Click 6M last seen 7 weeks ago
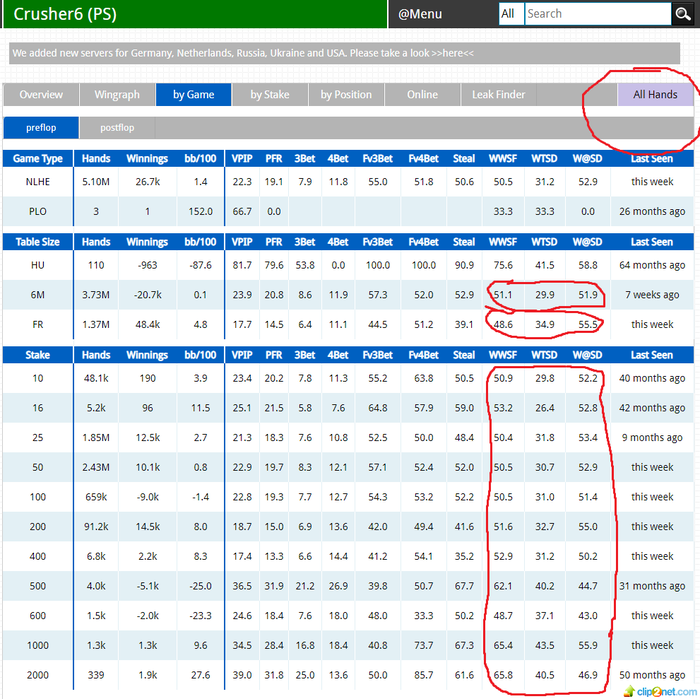 pos(652,295)
